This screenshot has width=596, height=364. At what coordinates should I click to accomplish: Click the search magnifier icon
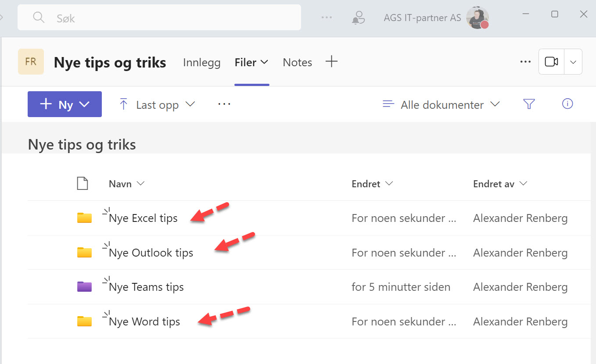39,18
